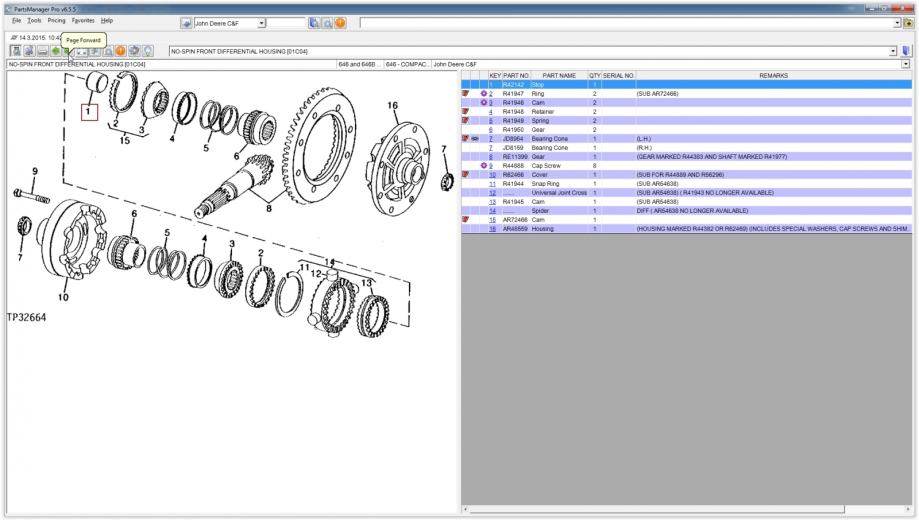Open the File menu
919x520 pixels.
16,21
